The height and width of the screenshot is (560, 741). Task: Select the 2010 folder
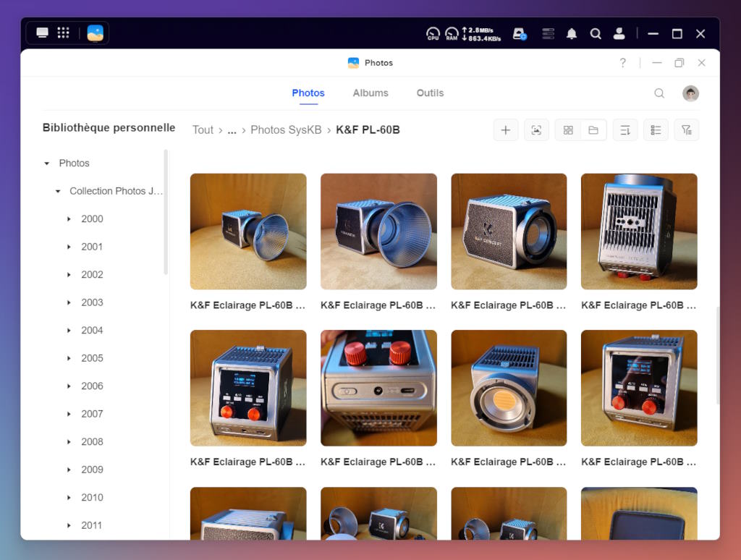(x=92, y=498)
